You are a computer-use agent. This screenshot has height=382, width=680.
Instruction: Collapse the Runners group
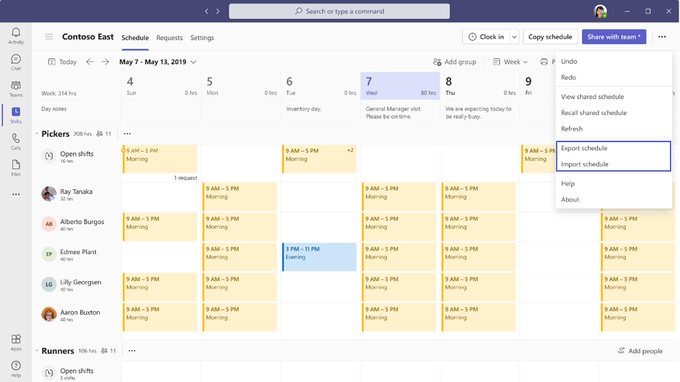[x=37, y=350]
